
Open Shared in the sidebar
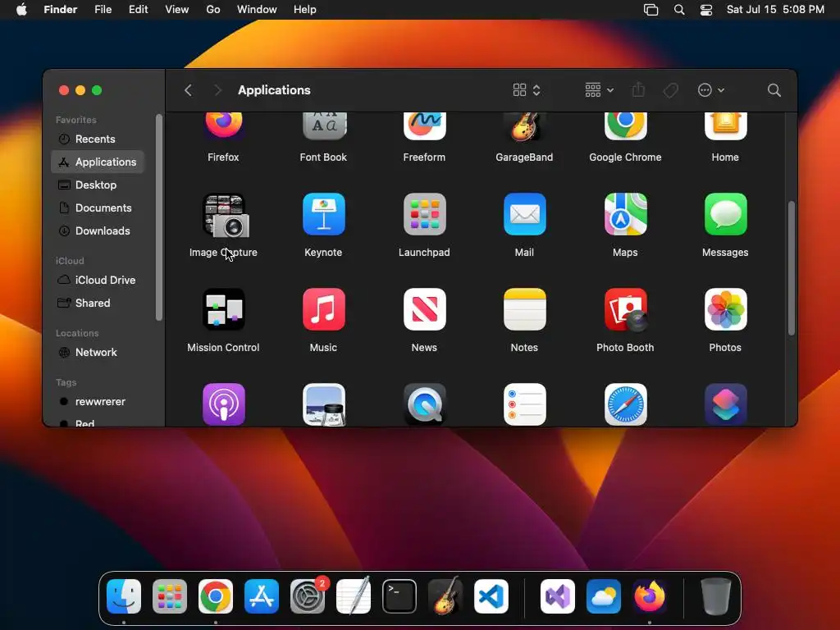click(x=98, y=304)
